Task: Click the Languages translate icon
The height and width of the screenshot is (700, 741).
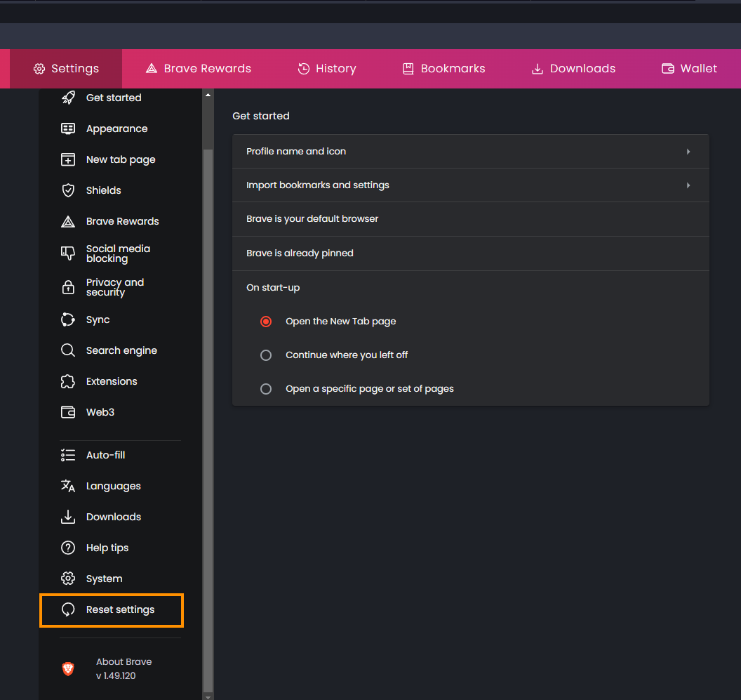Action: pyautogui.click(x=68, y=486)
